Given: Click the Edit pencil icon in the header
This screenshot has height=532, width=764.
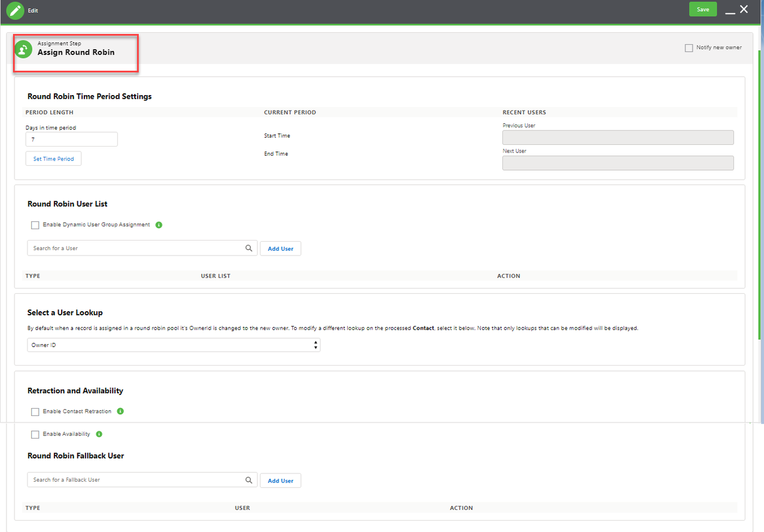Looking at the screenshot, I should coord(15,10).
